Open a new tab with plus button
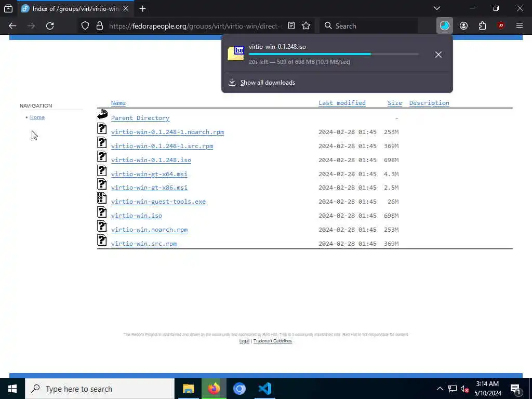 [142, 9]
